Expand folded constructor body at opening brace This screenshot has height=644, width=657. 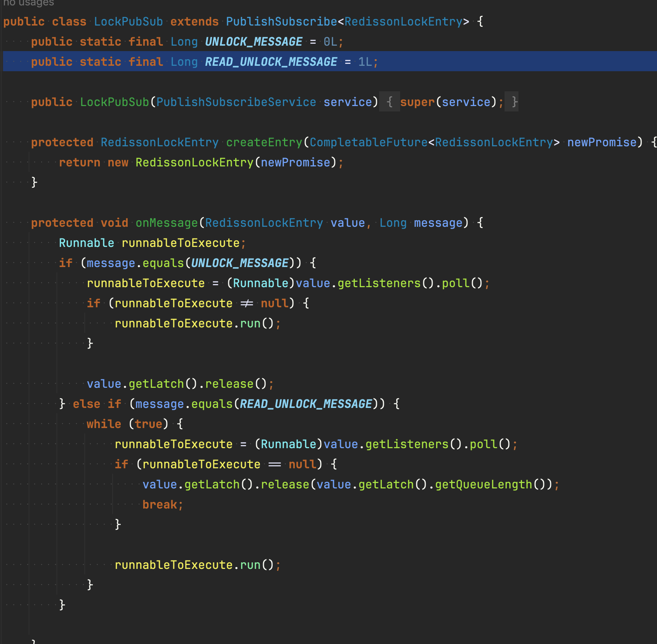[390, 102]
